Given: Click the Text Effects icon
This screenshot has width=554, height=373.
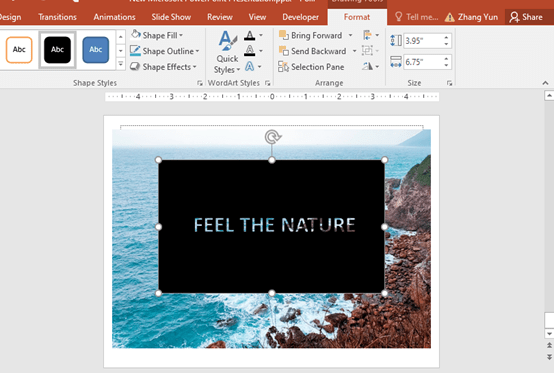Looking at the screenshot, I should 249,66.
